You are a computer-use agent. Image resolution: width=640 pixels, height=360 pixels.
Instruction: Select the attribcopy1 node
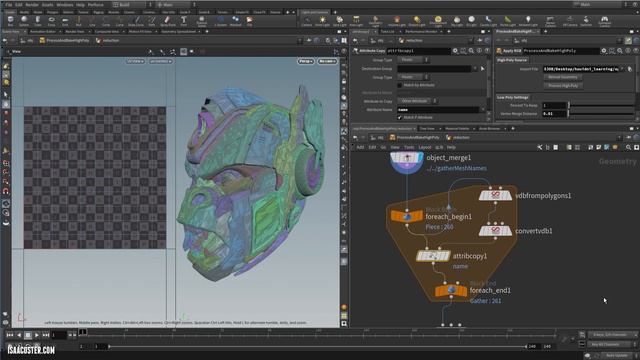(x=433, y=256)
